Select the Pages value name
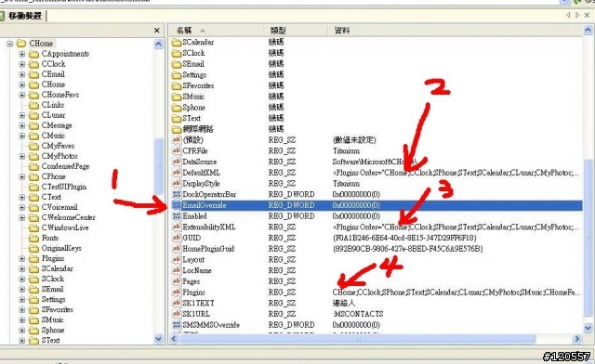Viewport: 595px width, 364px height. coord(192,281)
